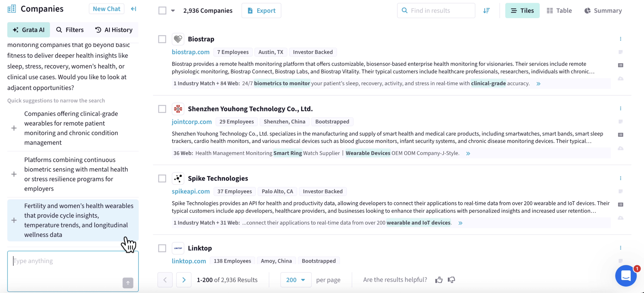Open the biostrap.com link
This screenshot has width=644, height=293.
pyautogui.click(x=191, y=52)
